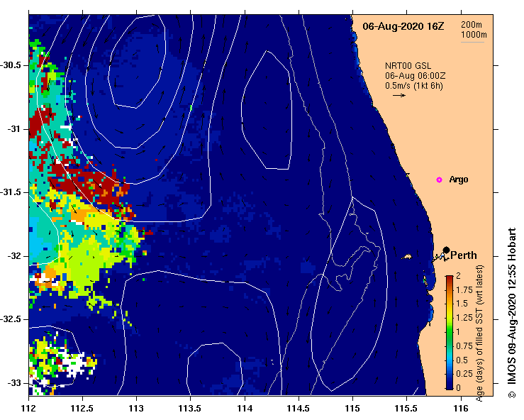The height and width of the screenshot is (420, 524).
Task: Click the 200m depth legend label
Action: [x=472, y=24]
